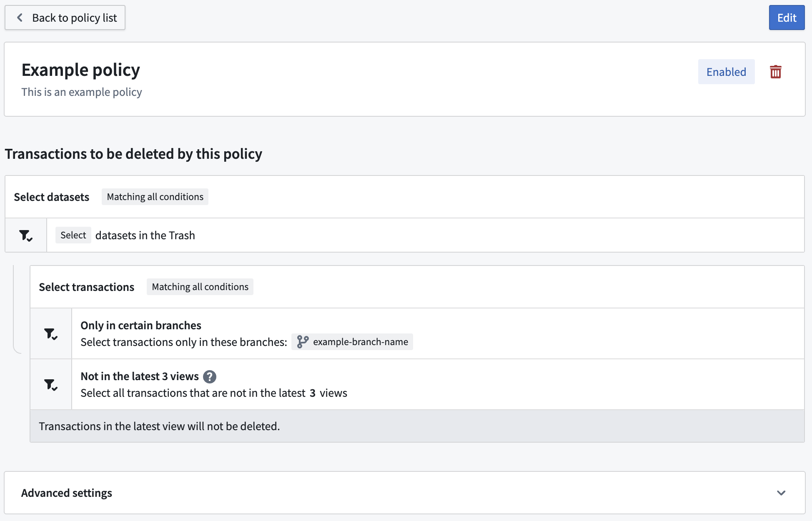Click the filter icon beside datasets in the Trash

pos(26,235)
